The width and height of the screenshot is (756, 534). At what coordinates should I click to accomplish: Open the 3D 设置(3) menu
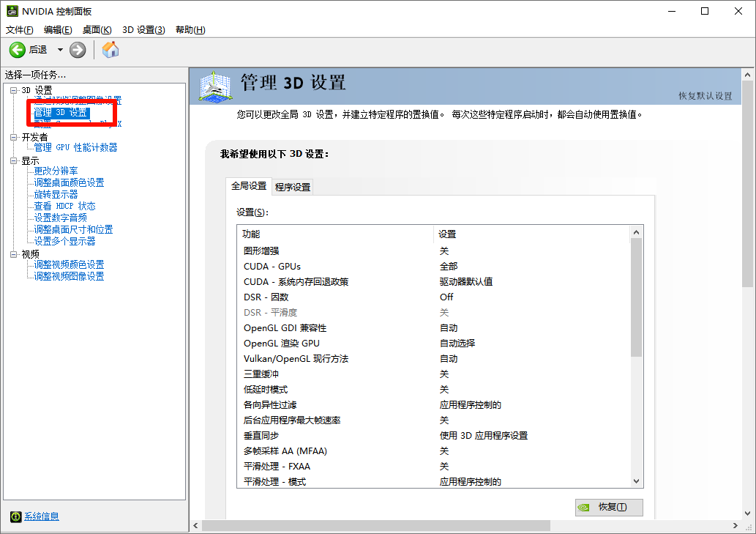pos(143,30)
